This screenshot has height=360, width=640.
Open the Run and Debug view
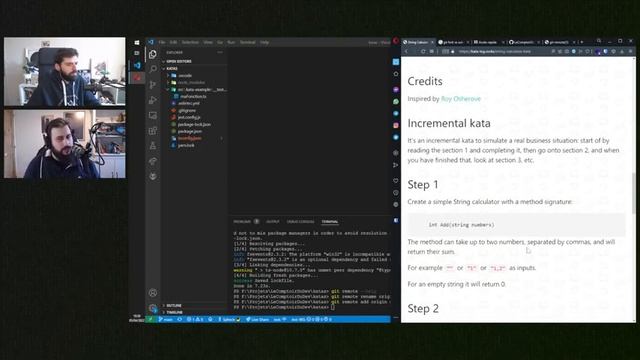click(x=153, y=100)
